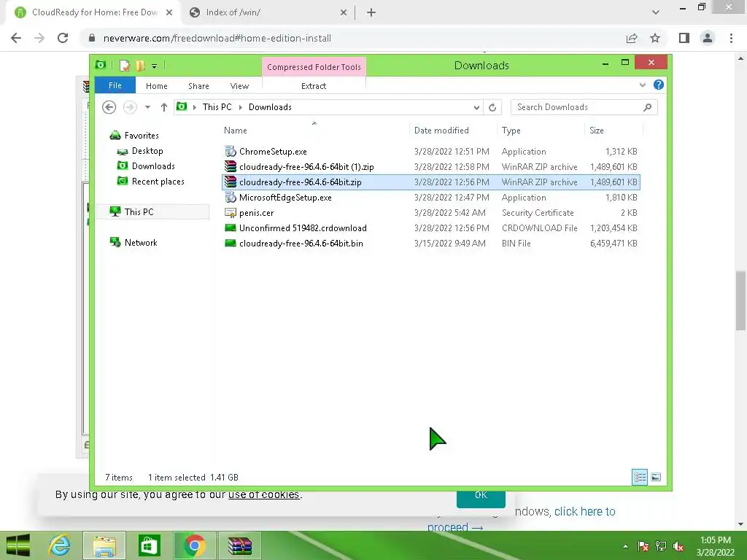The image size is (747, 560).
Task: Click the Windows Start button
Action: click(x=18, y=545)
